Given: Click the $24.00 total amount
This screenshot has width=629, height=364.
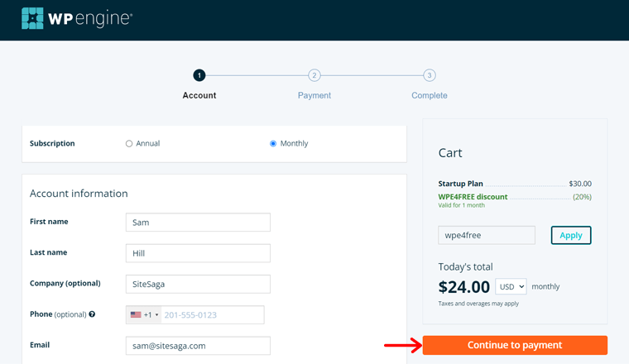Looking at the screenshot, I should (x=463, y=287).
